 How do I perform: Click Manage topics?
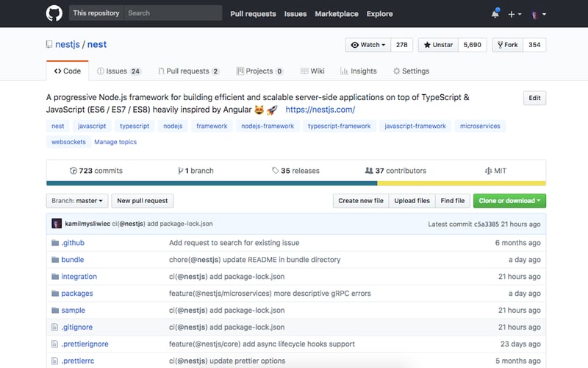(x=115, y=142)
